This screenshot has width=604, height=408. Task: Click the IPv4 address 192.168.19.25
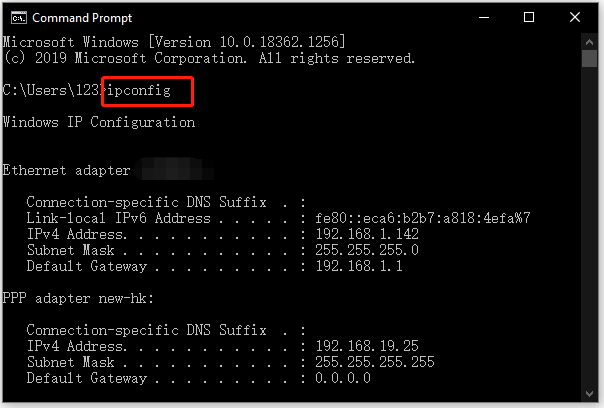tap(367, 346)
